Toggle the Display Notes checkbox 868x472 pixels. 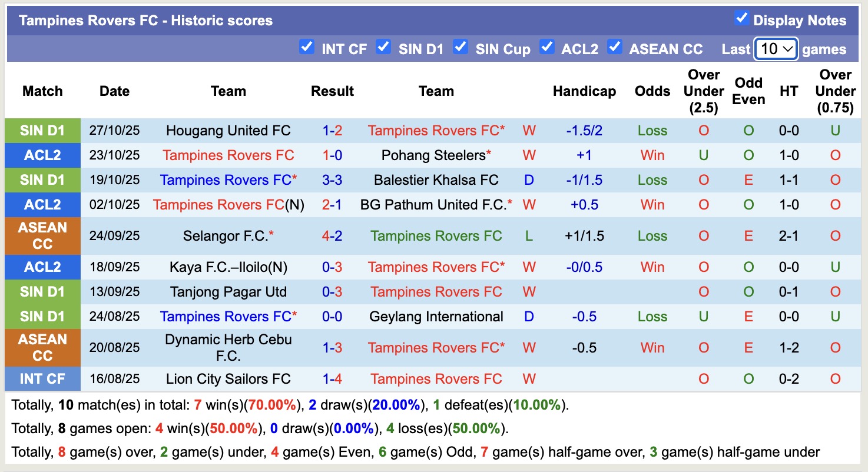[741, 19]
